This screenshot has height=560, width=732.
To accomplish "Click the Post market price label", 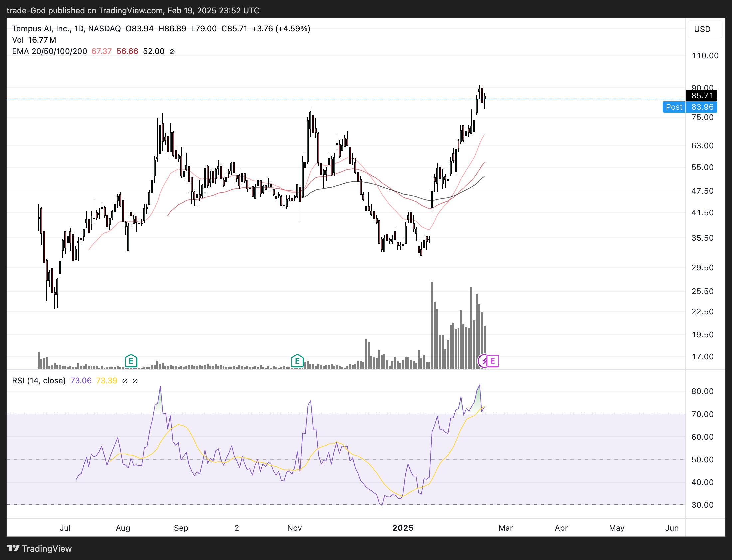I will tap(674, 107).
